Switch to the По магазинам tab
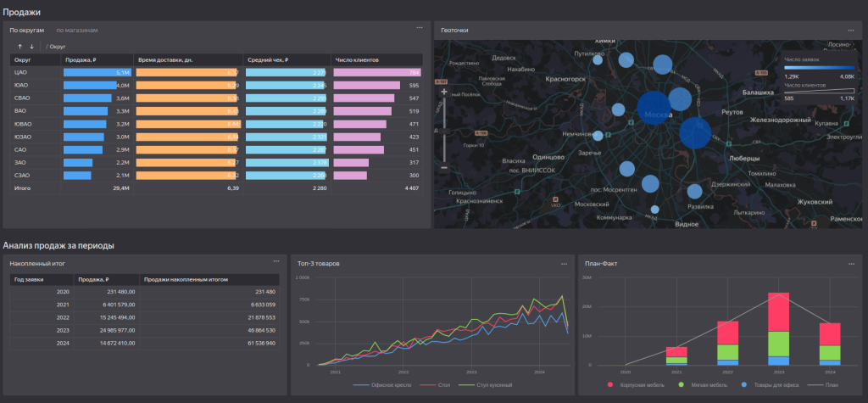 (x=77, y=30)
